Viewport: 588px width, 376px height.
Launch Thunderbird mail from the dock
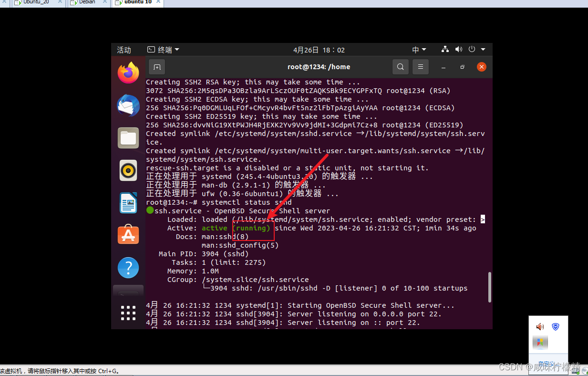128,105
